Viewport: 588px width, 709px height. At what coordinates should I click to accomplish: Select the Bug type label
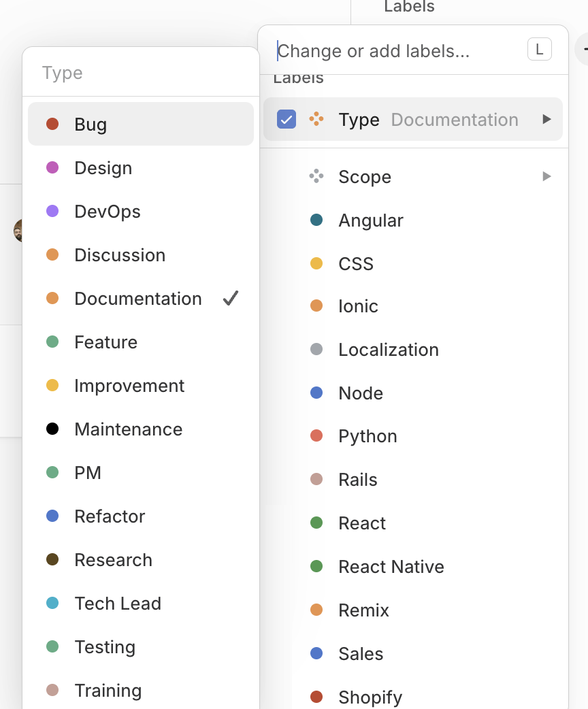pyautogui.click(x=141, y=124)
